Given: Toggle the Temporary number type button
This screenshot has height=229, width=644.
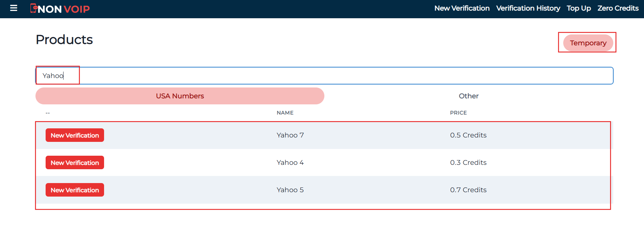Looking at the screenshot, I should (x=588, y=43).
